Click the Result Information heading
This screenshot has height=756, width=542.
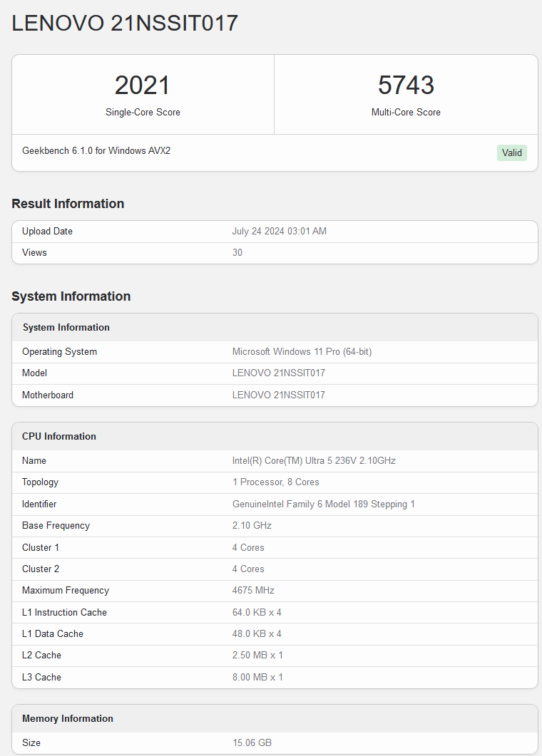(x=68, y=204)
